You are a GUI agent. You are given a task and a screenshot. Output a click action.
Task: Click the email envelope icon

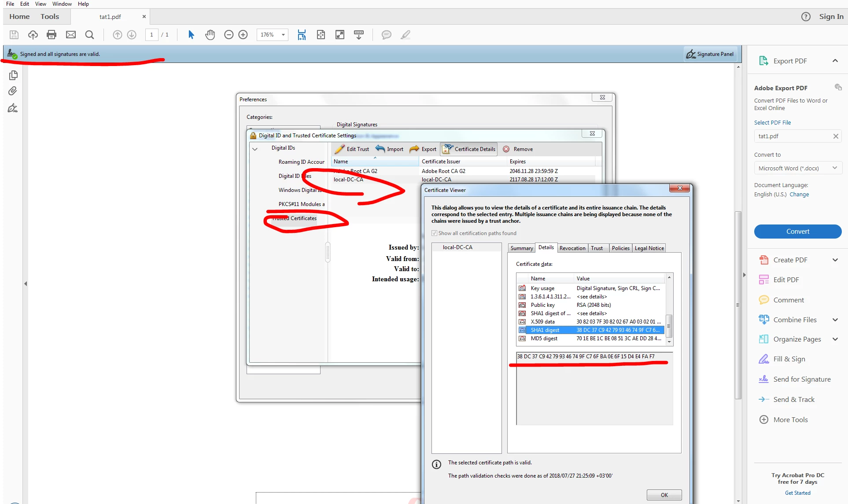[71, 35]
